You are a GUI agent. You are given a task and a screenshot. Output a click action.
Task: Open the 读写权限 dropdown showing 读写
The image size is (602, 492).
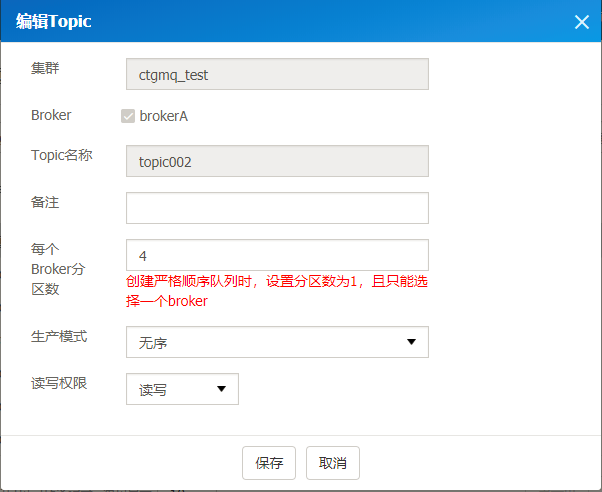pos(182,389)
